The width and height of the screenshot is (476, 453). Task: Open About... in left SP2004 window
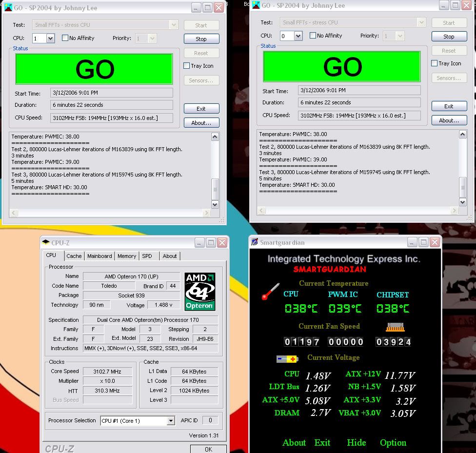pos(201,123)
